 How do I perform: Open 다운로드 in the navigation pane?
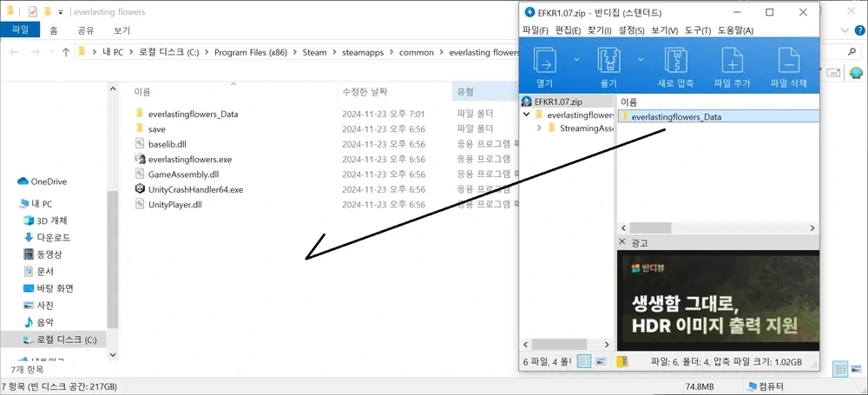pos(47,238)
